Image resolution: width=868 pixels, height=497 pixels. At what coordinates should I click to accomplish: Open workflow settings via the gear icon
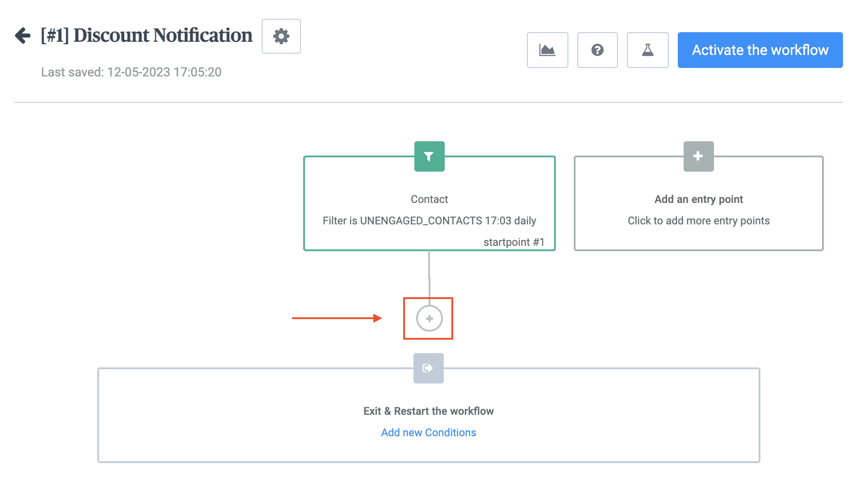(x=281, y=37)
